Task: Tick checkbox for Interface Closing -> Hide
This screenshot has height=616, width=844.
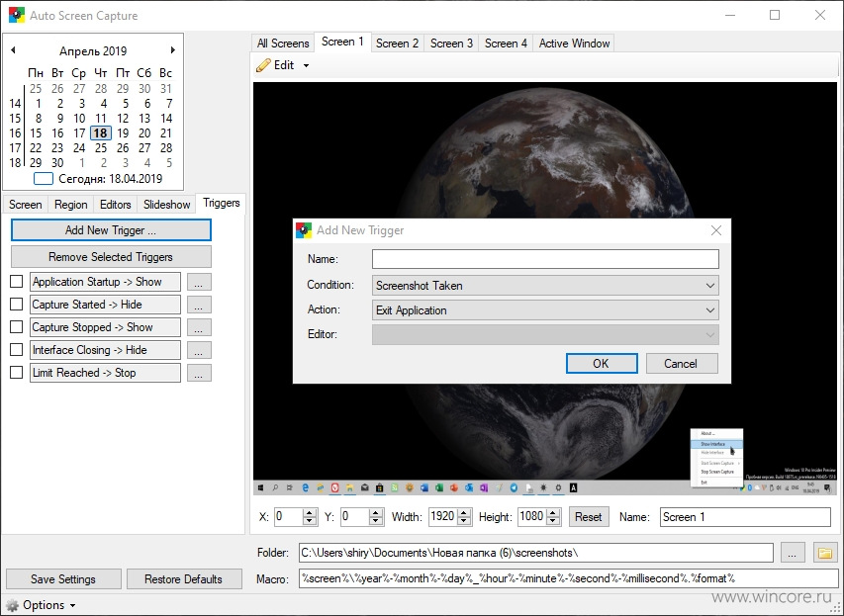Action: (17, 349)
